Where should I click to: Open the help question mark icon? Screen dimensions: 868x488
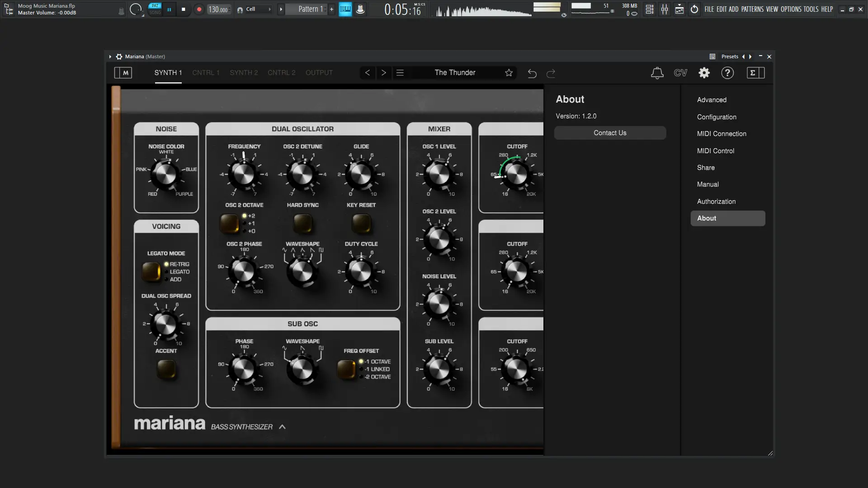point(727,73)
